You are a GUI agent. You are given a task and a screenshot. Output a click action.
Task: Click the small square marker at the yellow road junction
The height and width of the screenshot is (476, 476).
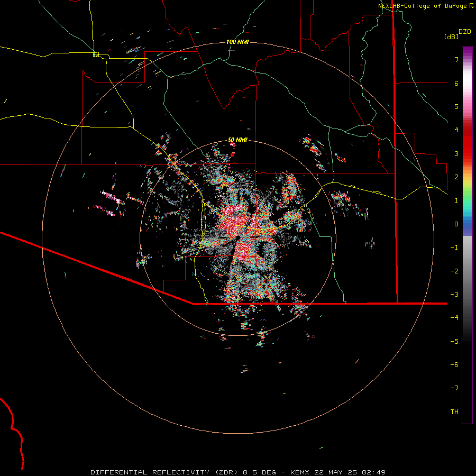point(96,54)
